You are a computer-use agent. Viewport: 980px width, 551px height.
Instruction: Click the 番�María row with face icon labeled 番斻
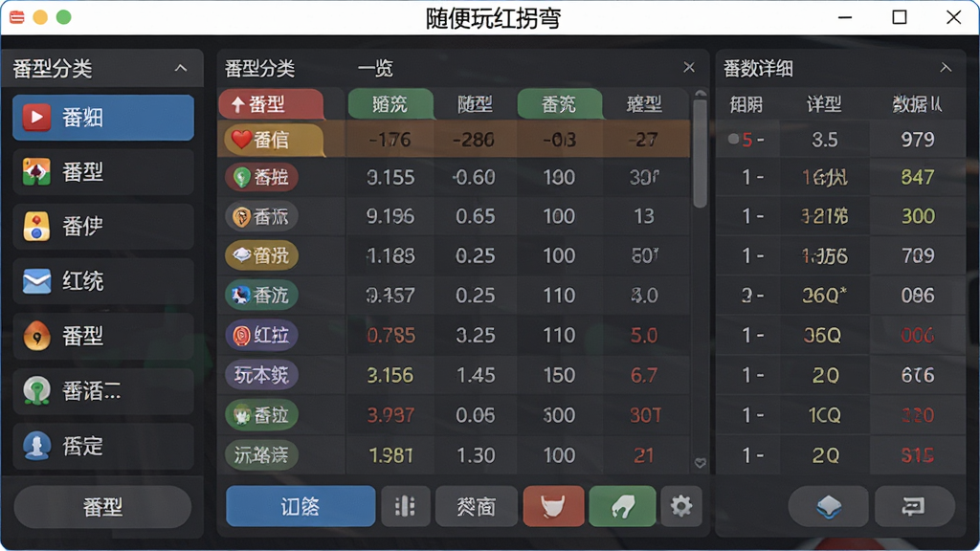pos(261,216)
